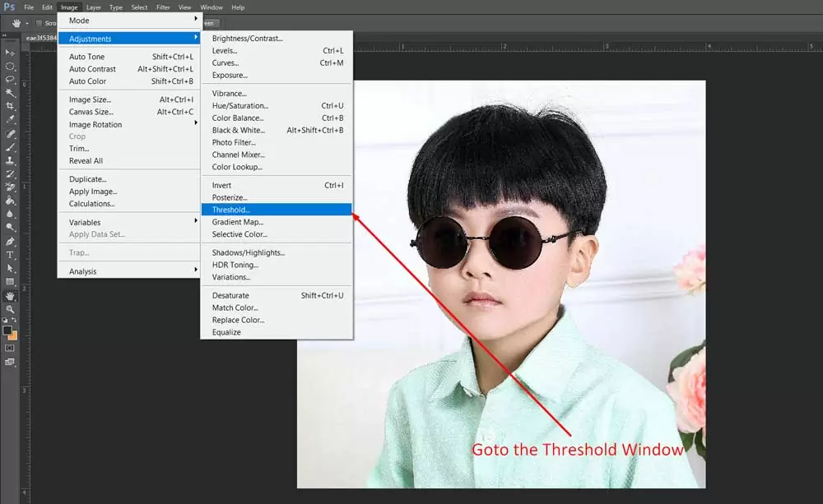Viewport: 823px width, 504px height.
Task: Select the Horizontal Type tool
Action: pos(10,255)
